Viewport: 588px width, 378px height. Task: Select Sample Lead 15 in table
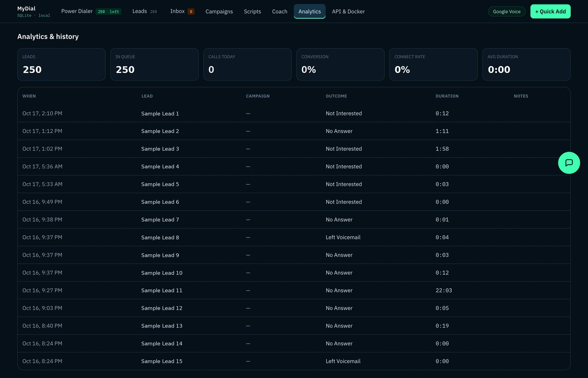(162, 361)
